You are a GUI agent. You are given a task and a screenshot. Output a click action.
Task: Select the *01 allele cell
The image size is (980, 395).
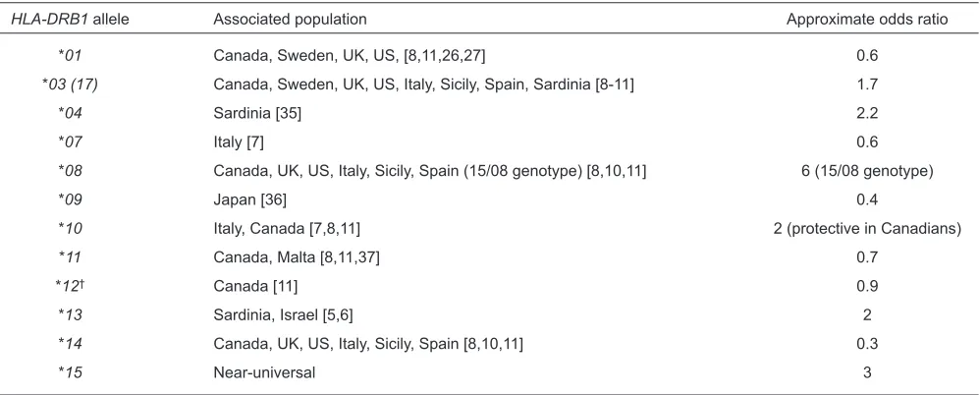70,56
